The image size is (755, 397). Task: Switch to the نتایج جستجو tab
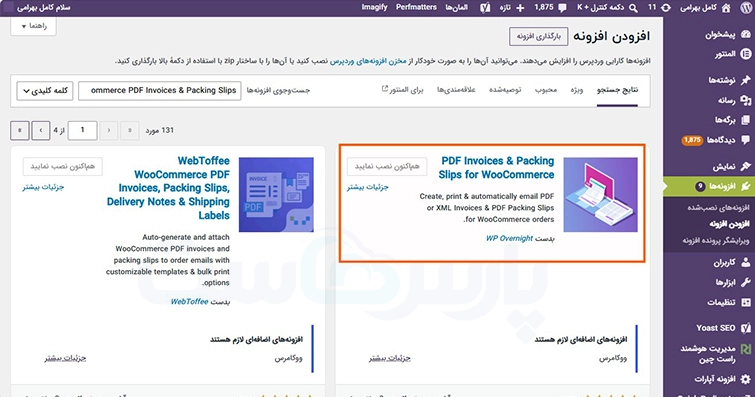[617, 90]
